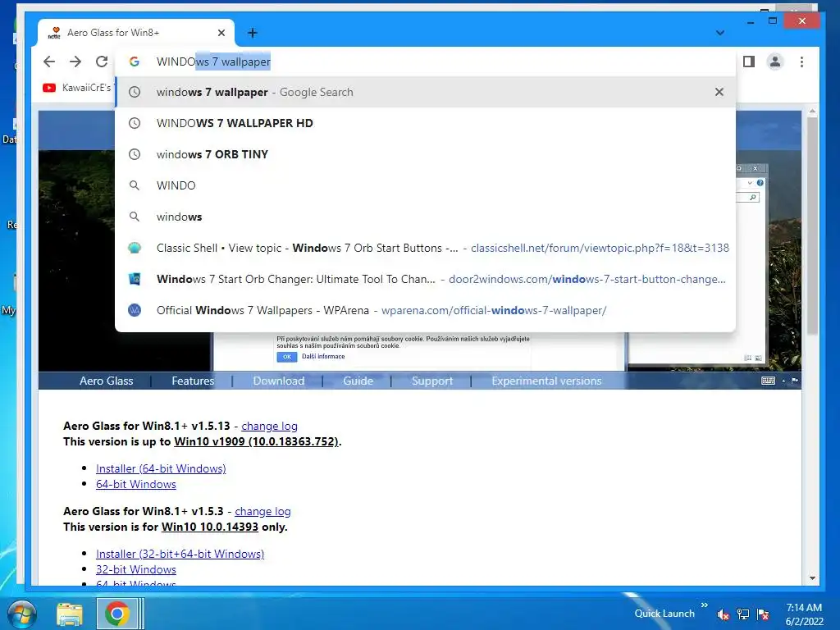The image size is (840, 630).
Task: Click the muted volume tray icon
Action: click(x=723, y=614)
